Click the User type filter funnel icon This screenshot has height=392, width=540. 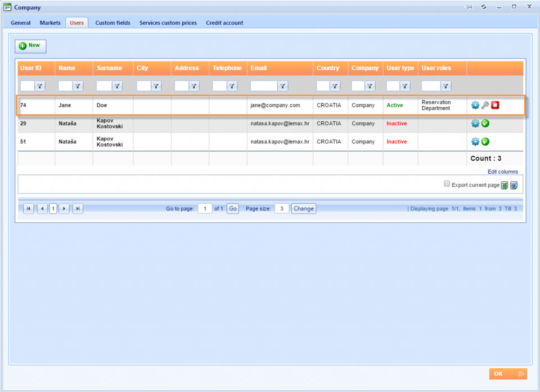pyautogui.click(x=405, y=86)
